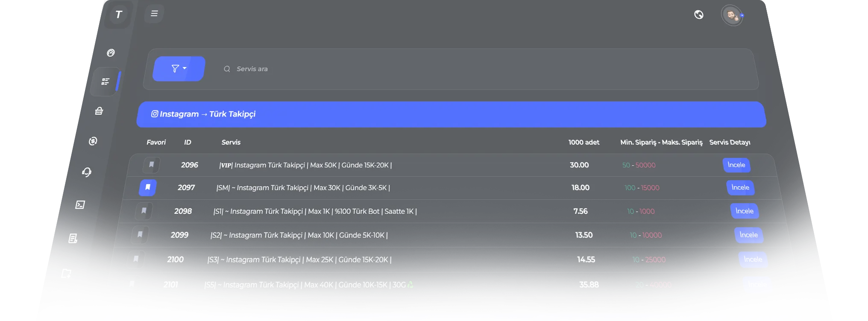Click the order range '100 - 15000'
Screen dimensions: 868x321
click(642, 188)
